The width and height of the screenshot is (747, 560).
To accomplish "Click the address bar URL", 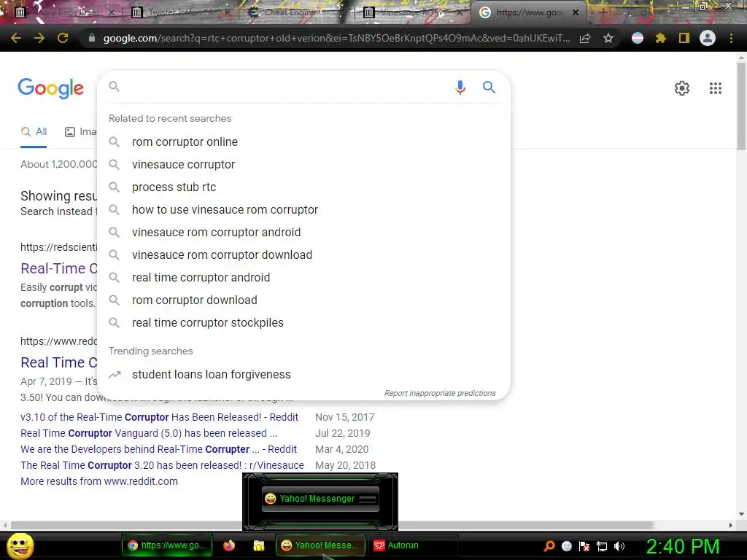I will tap(336, 38).
